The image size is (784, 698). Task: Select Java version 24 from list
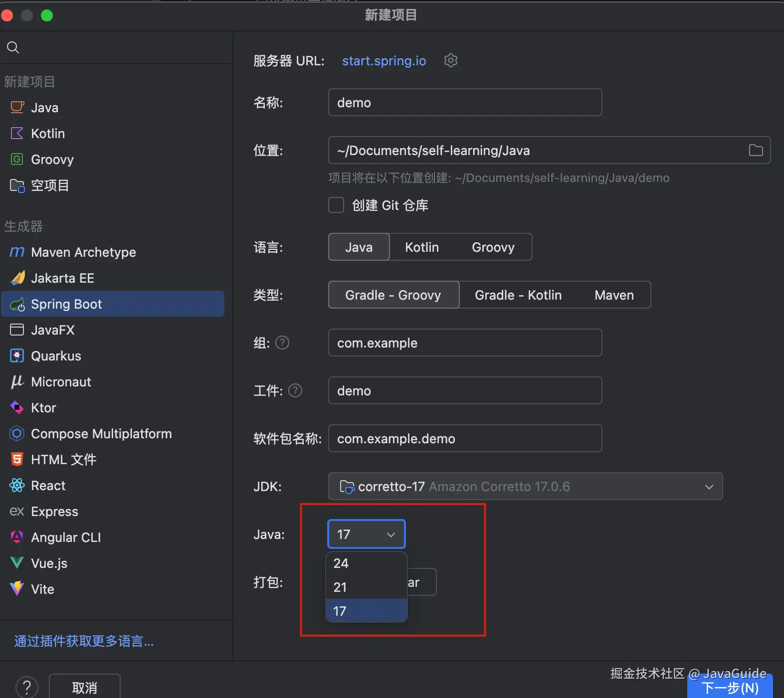tap(366, 563)
